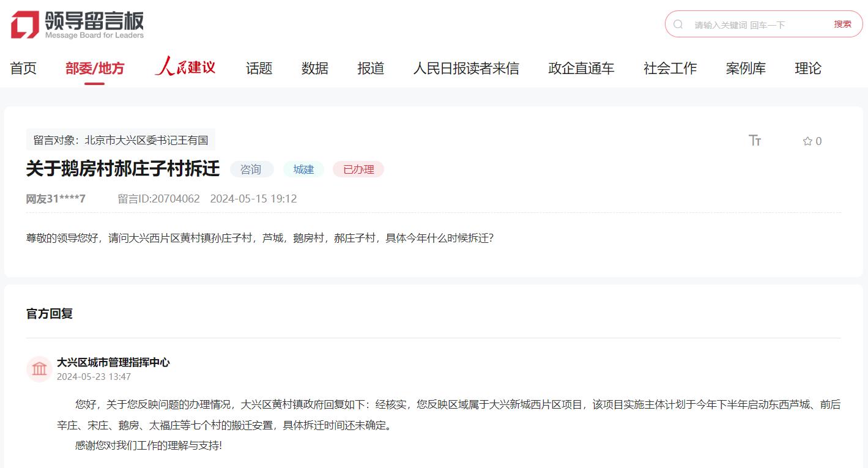This screenshot has height=468, width=868.
Task: Open 政企直通车 page
Action: coord(581,69)
